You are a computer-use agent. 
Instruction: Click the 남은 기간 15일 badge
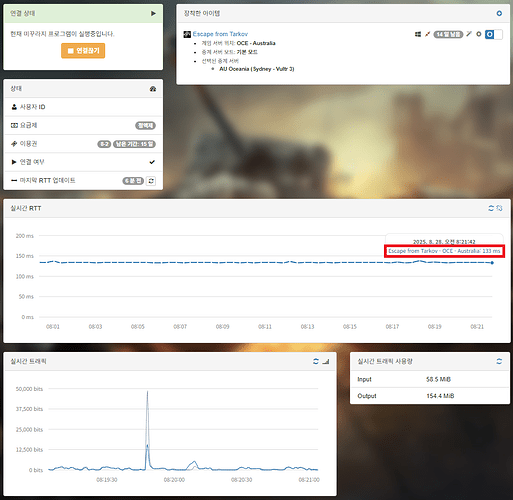coord(134,144)
